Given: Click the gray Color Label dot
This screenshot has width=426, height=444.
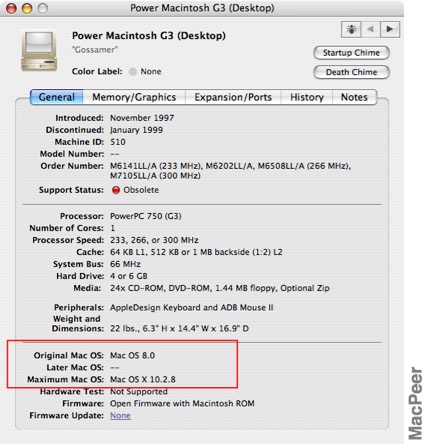Looking at the screenshot, I should click(x=133, y=72).
